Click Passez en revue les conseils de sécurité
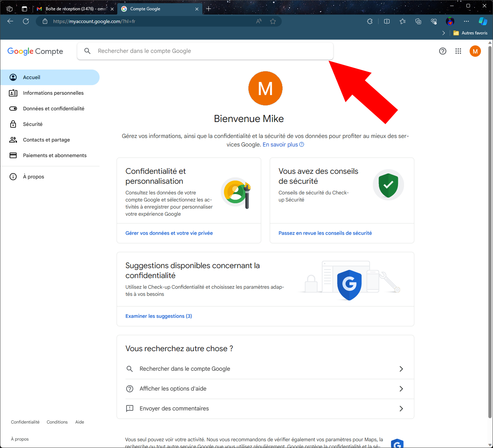Viewport: 493px width, 448px height. 325,233
